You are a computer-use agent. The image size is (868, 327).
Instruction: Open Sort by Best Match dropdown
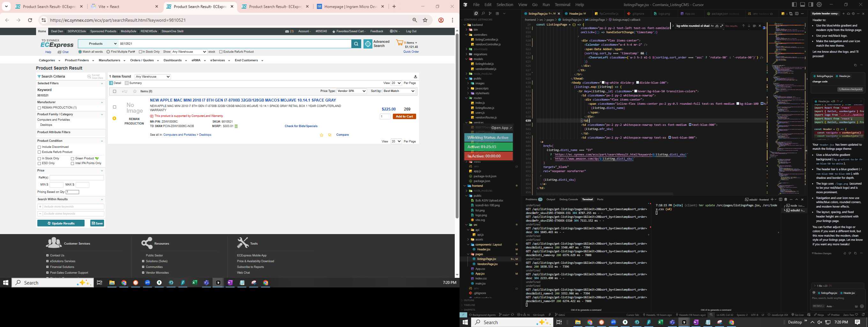click(x=399, y=91)
